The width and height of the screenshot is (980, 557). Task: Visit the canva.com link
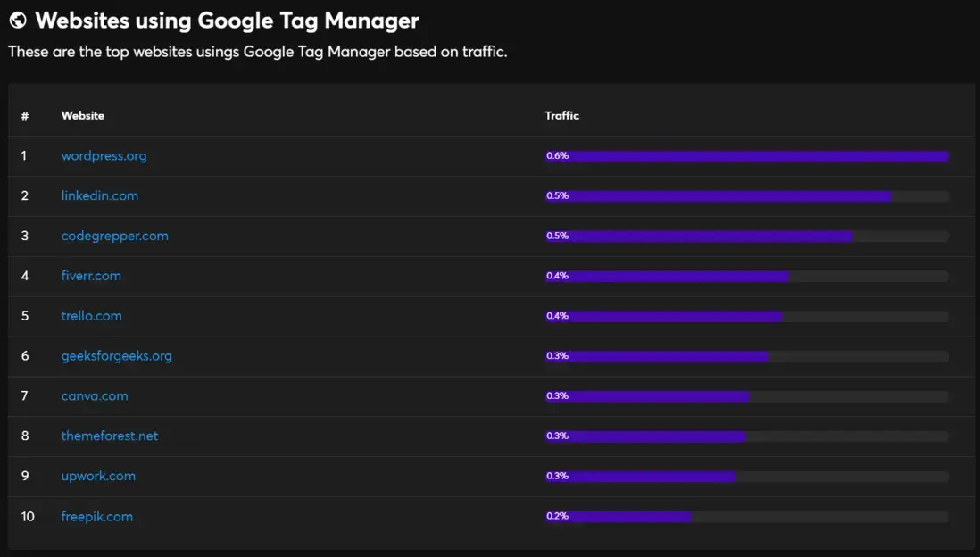pos(95,395)
